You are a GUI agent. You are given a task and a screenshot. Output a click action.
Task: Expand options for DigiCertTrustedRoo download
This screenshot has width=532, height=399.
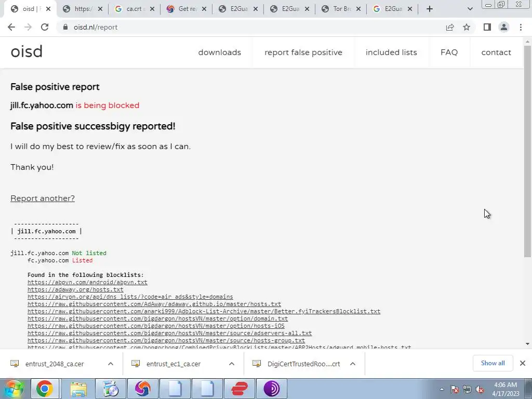pos(353,364)
